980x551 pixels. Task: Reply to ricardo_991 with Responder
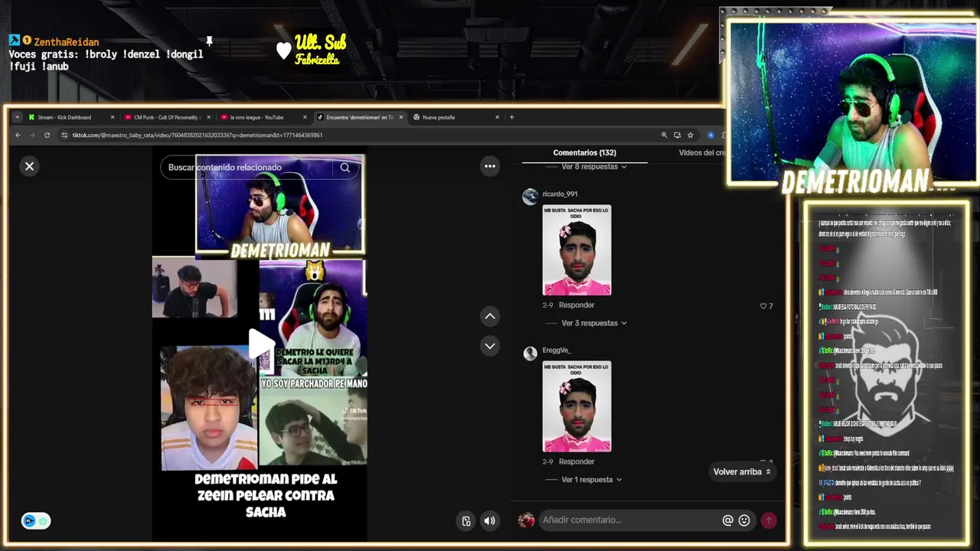click(577, 305)
